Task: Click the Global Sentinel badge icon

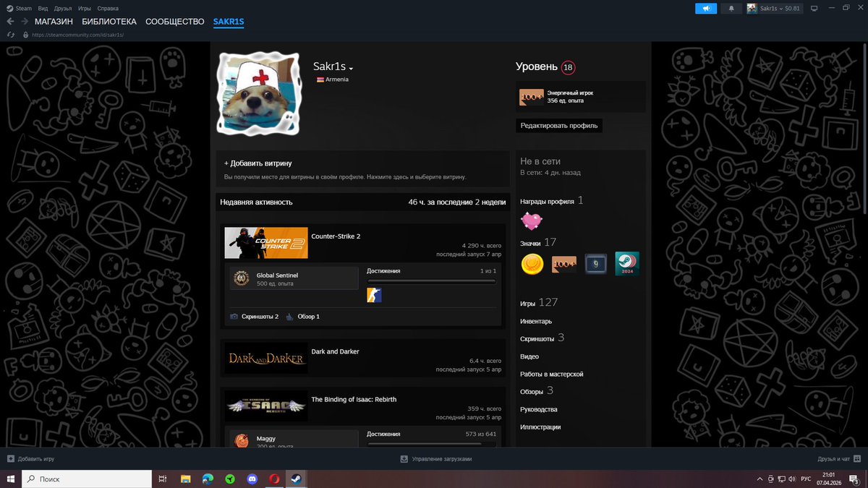Action: pos(241,278)
